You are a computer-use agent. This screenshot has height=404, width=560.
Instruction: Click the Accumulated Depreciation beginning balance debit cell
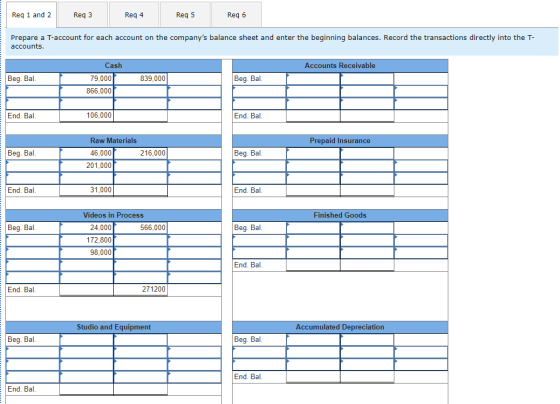click(313, 340)
